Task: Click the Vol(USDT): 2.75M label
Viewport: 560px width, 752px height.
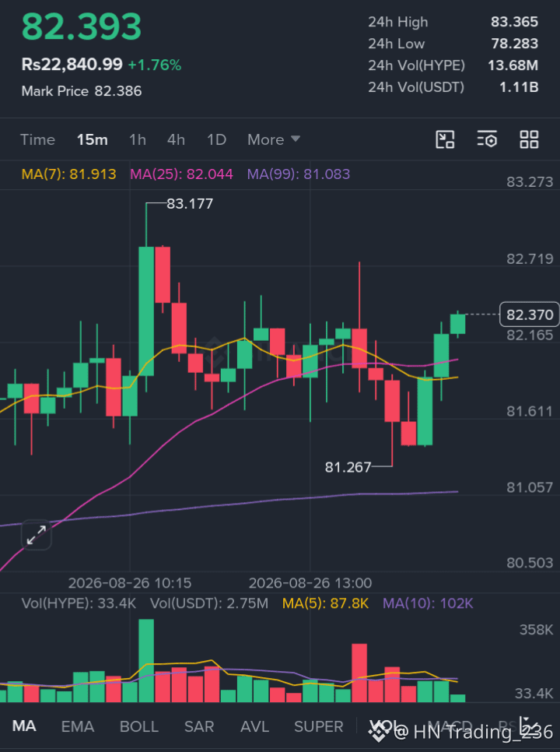Action: (209, 603)
